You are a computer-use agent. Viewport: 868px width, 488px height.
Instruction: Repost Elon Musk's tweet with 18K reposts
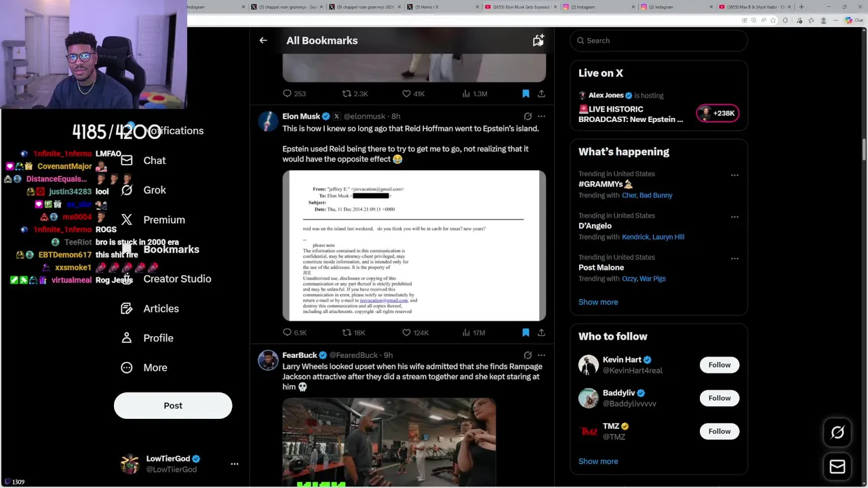pos(353,333)
